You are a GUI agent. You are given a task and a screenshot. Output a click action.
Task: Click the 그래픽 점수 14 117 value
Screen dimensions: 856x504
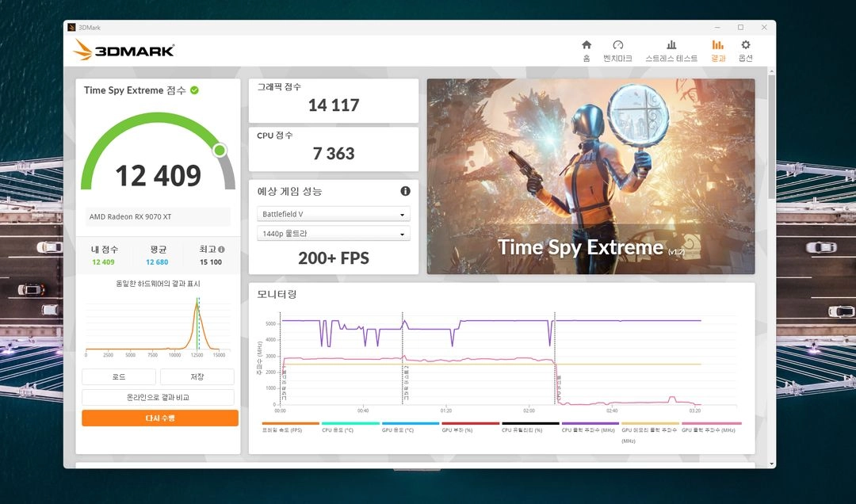(334, 105)
